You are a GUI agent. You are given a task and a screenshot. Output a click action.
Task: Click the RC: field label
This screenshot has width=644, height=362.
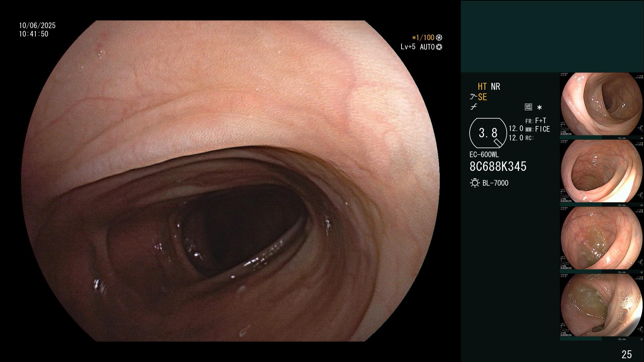point(530,138)
